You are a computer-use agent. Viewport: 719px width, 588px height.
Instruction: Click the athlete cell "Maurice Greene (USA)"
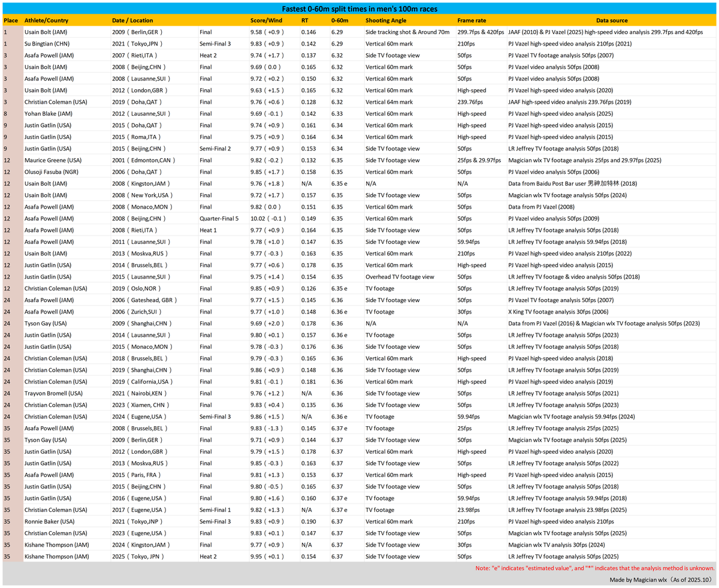[x=53, y=160]
